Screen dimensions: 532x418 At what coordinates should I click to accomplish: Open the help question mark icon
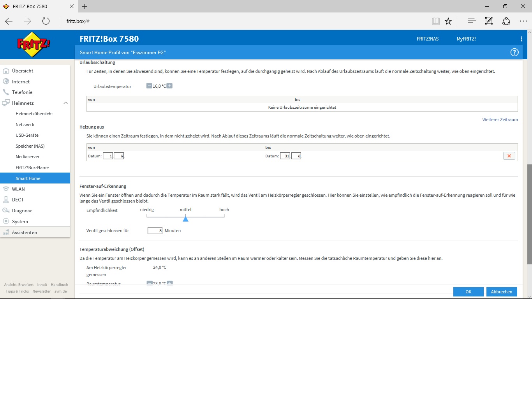pyautogui.click(x=514, y=52)
